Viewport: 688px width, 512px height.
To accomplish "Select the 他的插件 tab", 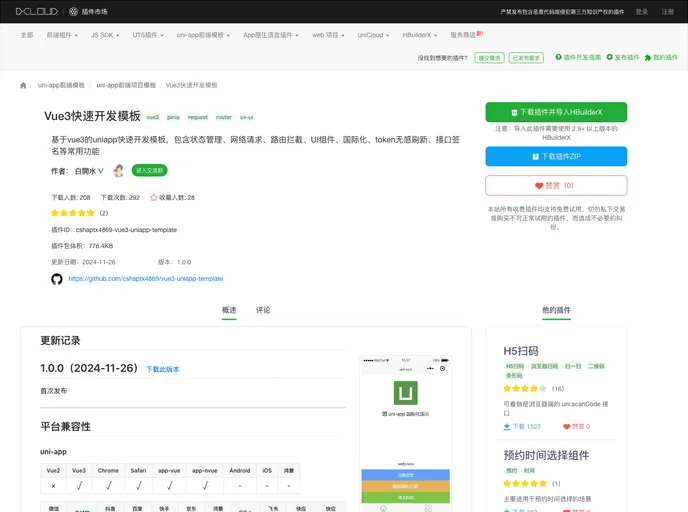I will click(556, 310).
